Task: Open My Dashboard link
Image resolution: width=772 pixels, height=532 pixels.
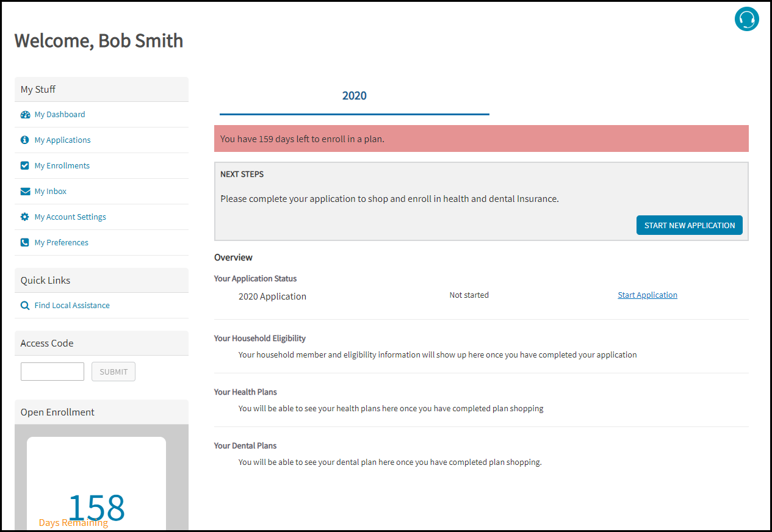Action: [60, 114]
